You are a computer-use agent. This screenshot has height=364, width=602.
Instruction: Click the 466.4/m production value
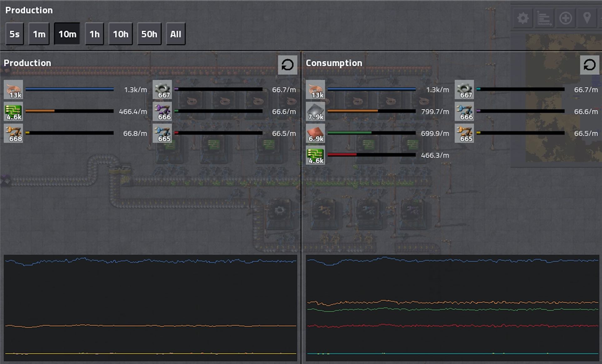pyautogui.click(x=133, y=111)
